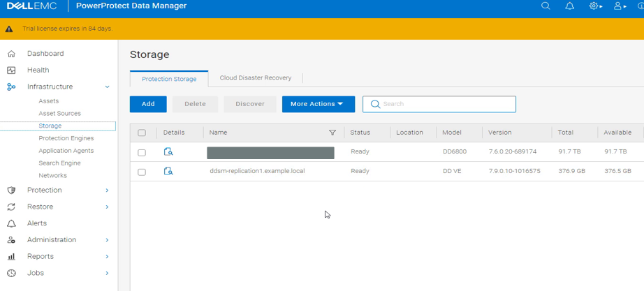Click the ddsm-replication1.example.local name

coord(257,171)
